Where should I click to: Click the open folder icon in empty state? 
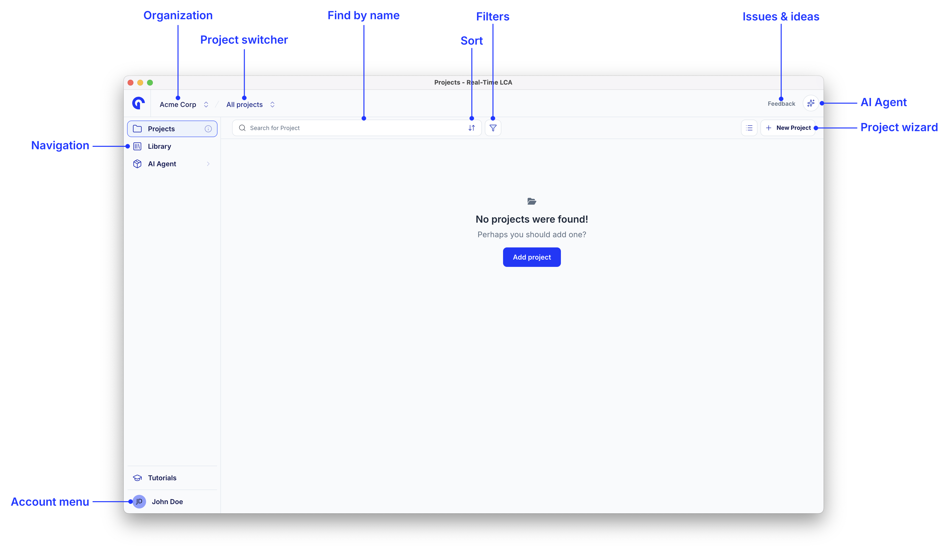(x=532, y=201)
